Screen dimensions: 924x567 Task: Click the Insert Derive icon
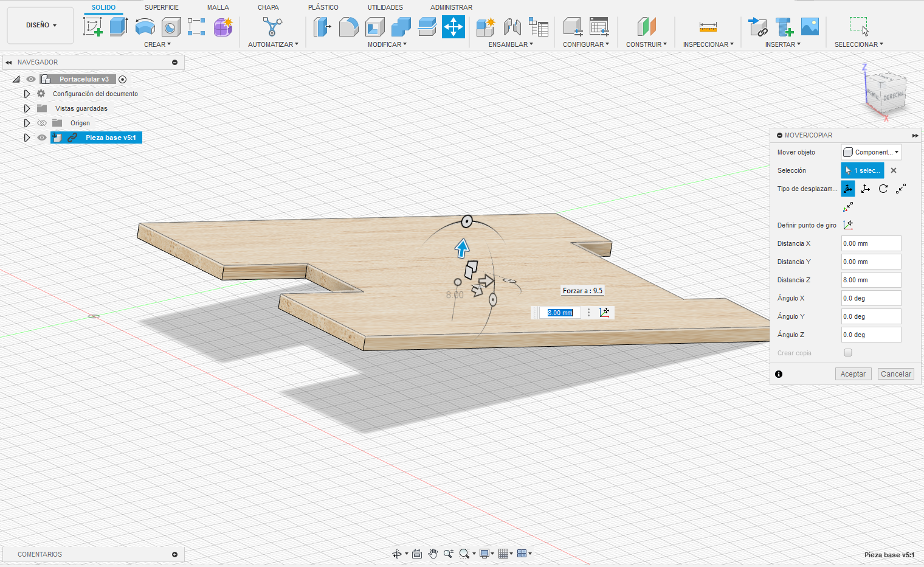click(x=757, y=27)
